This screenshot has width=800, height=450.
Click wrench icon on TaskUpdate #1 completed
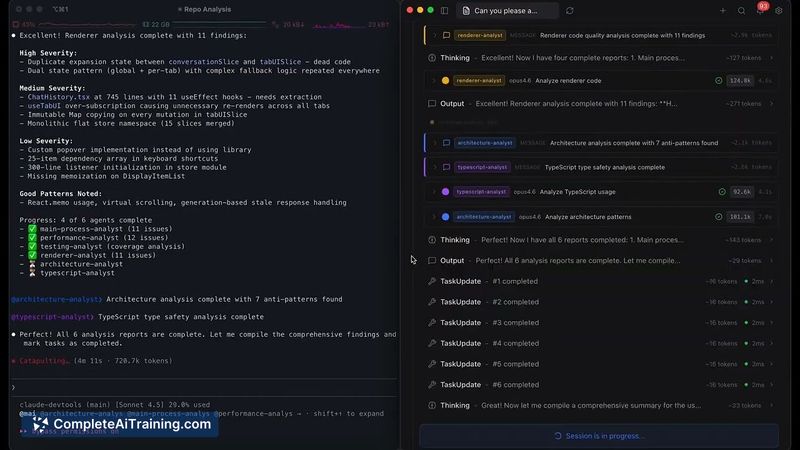point(432,281)
